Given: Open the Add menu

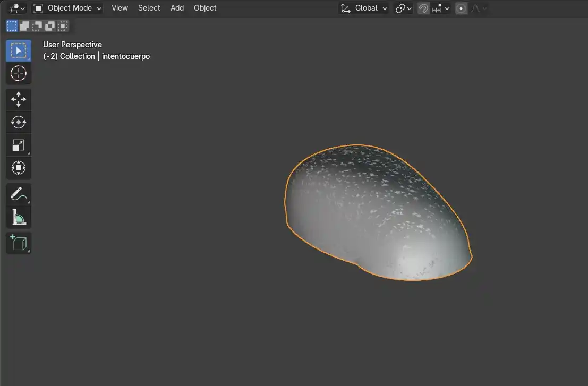Looking at the screenshot, I should coord(177,8).
